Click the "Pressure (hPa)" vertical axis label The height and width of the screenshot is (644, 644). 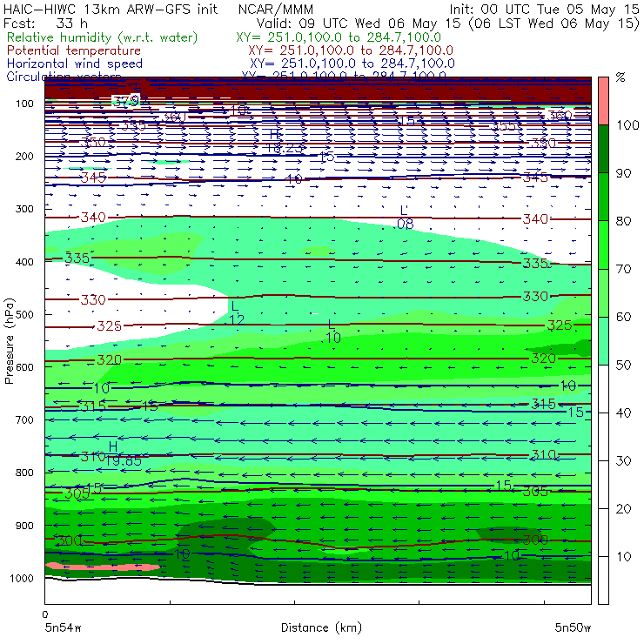[9, 341]
